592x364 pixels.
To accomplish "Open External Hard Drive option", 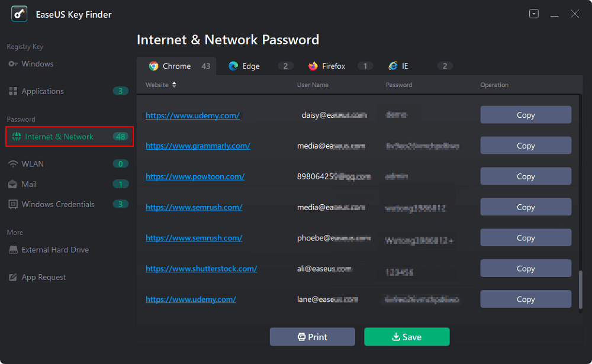I will 54,250.
